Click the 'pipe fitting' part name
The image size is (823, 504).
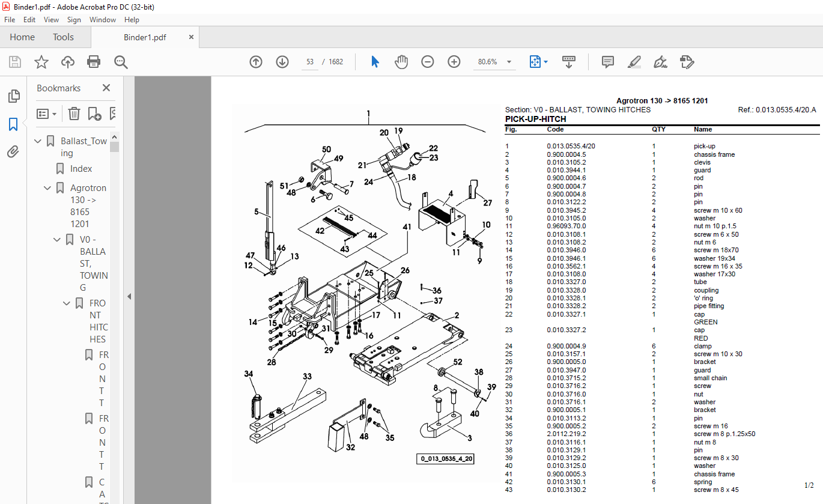coord(709,306)
